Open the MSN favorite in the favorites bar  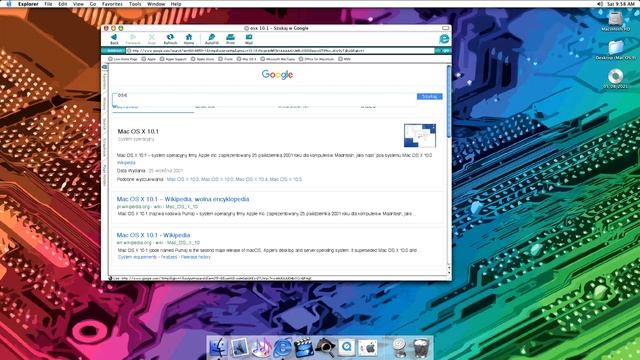(345, 59)
